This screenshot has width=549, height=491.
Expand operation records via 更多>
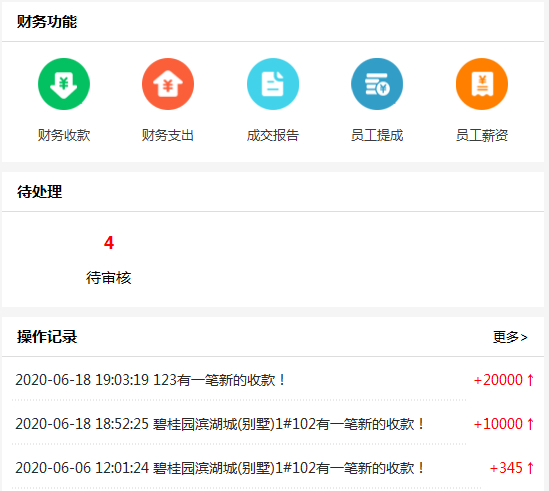[510, 337]
